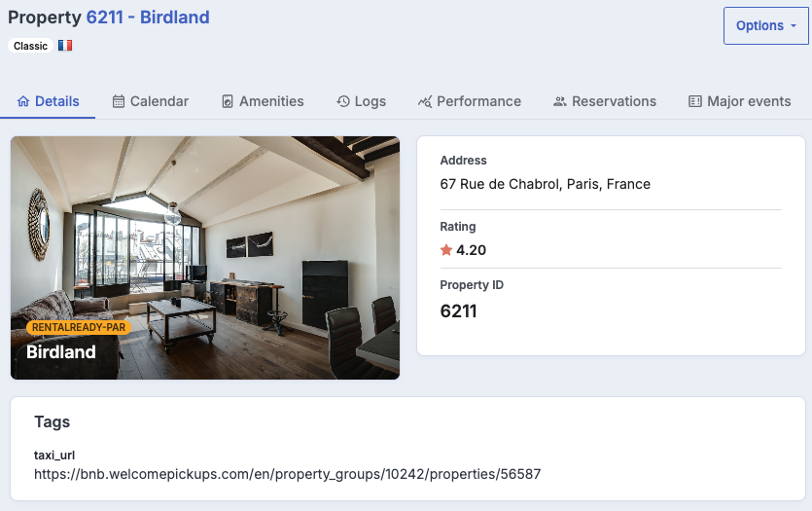The image size is (812, 511).
Task: Click the RENTALREADY-PAR orange label
Action: (79, 328)
